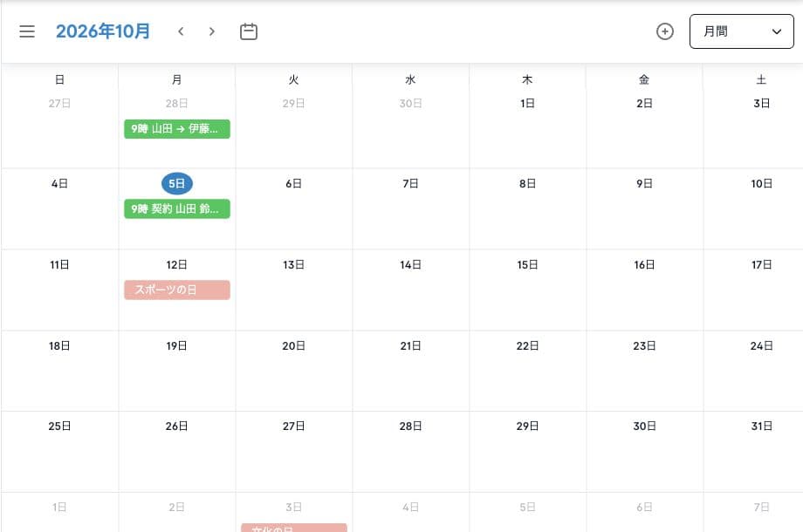Select date 13日
Screen dimensions: 803x532
point(293,265)
